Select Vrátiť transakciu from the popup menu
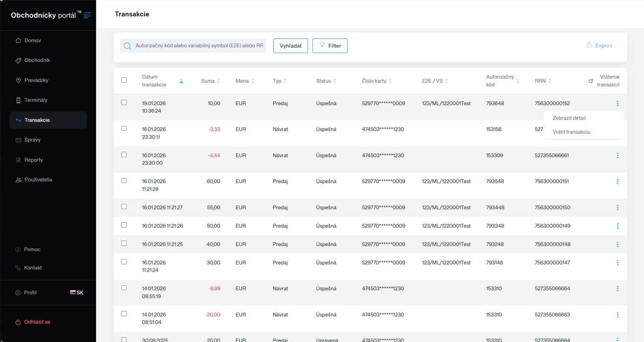The height and width of the screenshot is (342, 644). [x=571, y=132]
